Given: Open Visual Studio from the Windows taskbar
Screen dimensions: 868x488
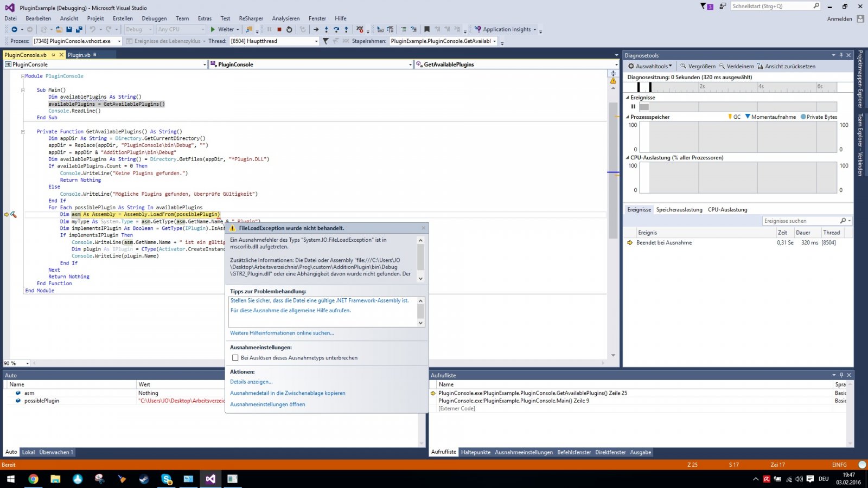Looking at the screenshot, I should click(210, 479).
